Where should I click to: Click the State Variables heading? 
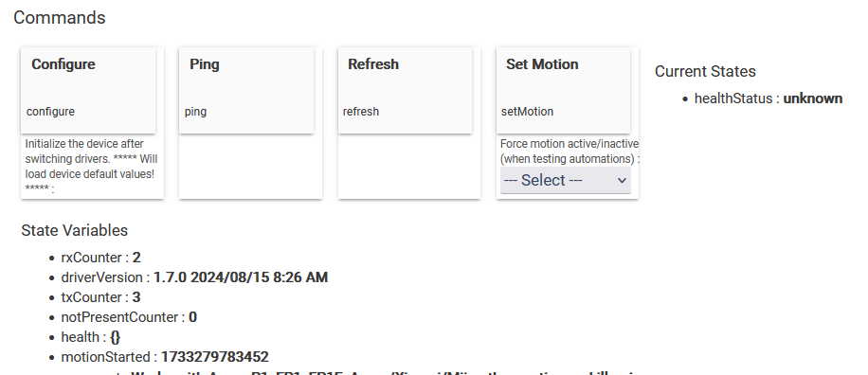[74, 230]
